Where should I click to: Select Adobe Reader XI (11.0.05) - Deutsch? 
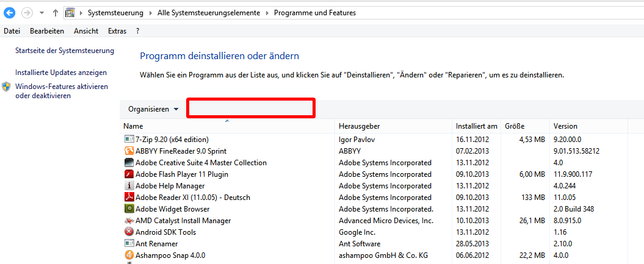193,197
